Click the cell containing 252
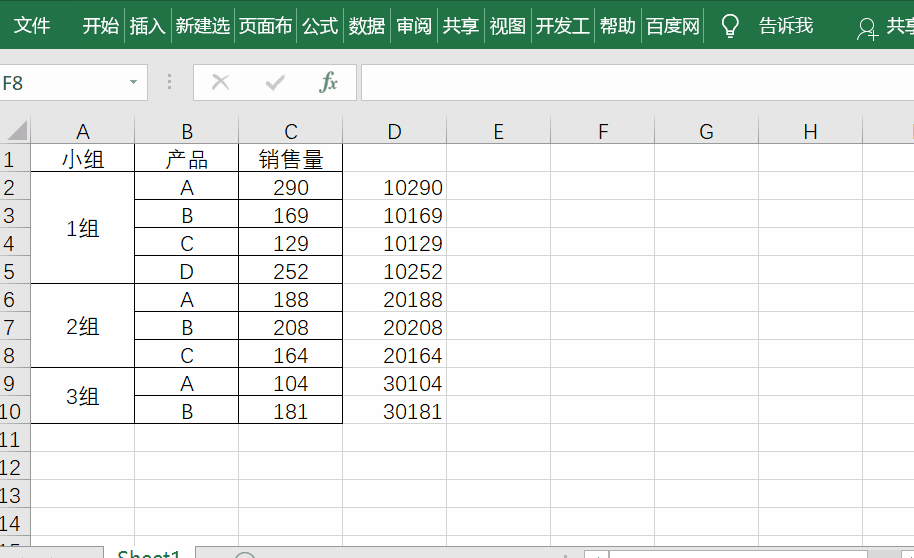Viewport: 914px width, 558px height. click(290, 271)
